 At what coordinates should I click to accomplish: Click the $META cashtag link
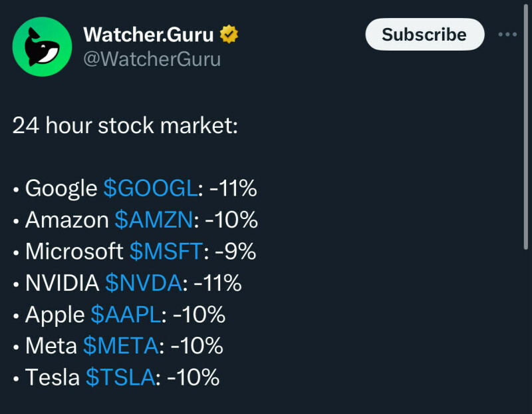[x=121, y=346]
